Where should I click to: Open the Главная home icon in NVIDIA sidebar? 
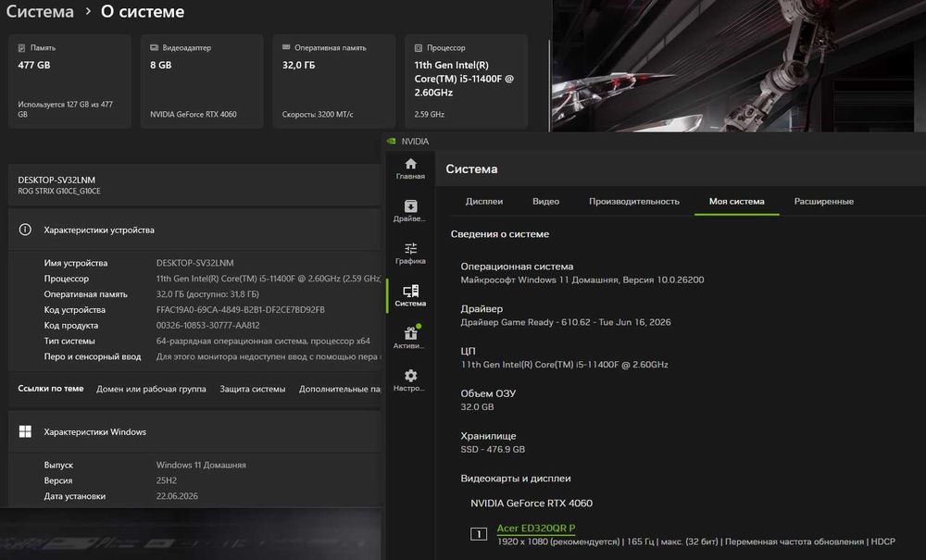(410, 164)
